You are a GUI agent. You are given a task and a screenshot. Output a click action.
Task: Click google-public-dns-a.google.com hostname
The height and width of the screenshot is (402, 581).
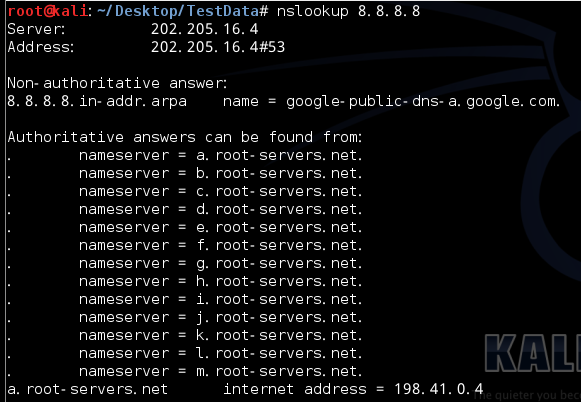(x=423, y=102)
